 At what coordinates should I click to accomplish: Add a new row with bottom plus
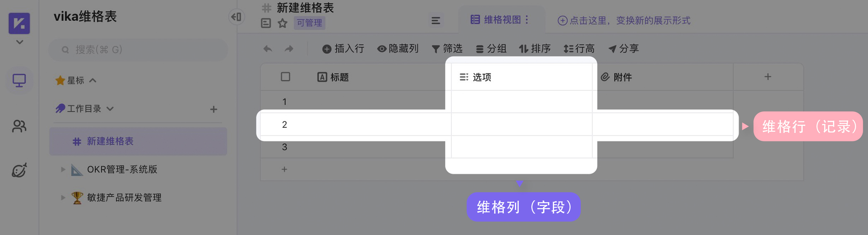point(284,169)
